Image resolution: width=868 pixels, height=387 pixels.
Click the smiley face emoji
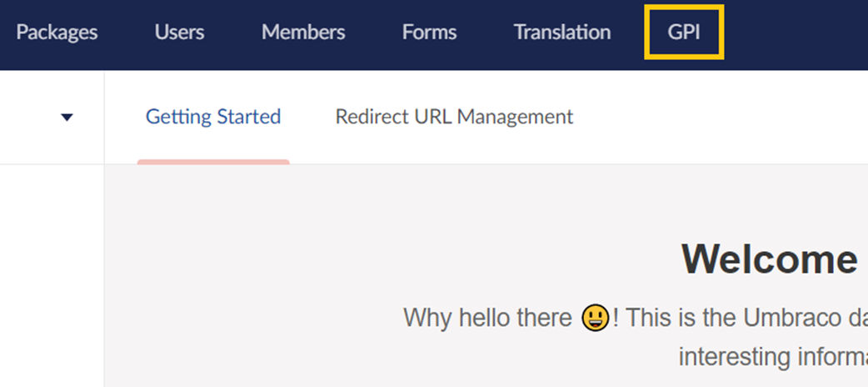click(595, 319)
